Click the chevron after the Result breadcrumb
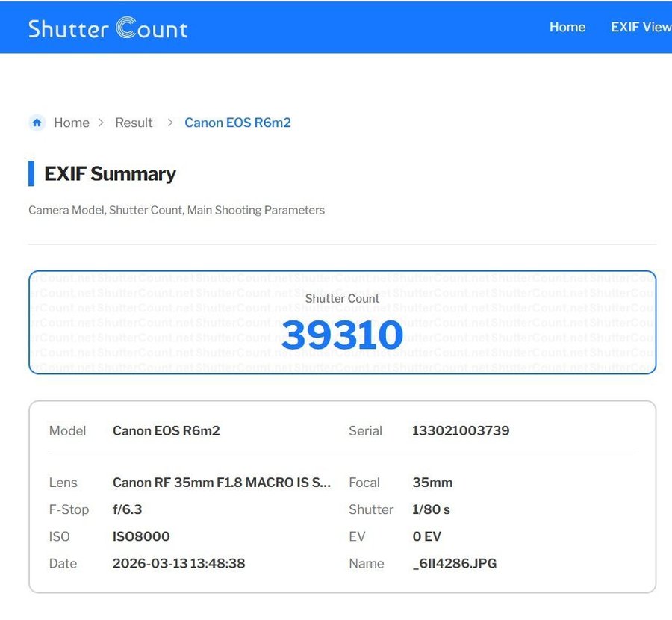This screenshot has height=620, width=672. coord(169,123)
